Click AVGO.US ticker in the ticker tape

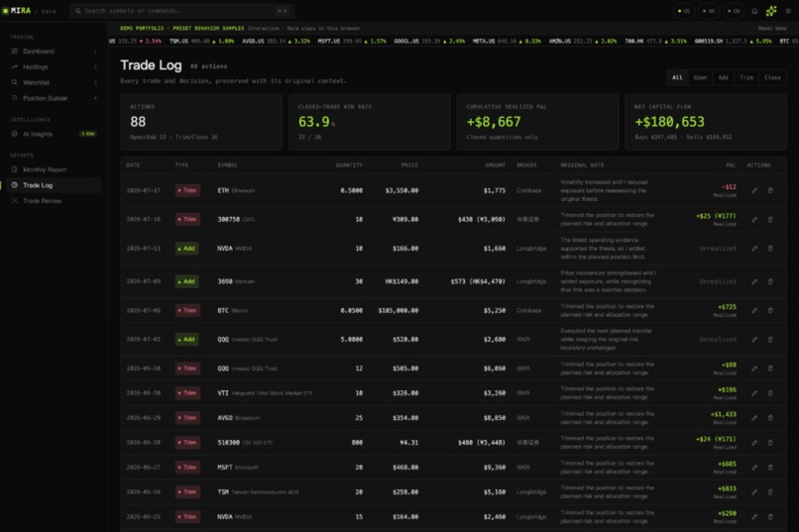[x=276, y=42]
